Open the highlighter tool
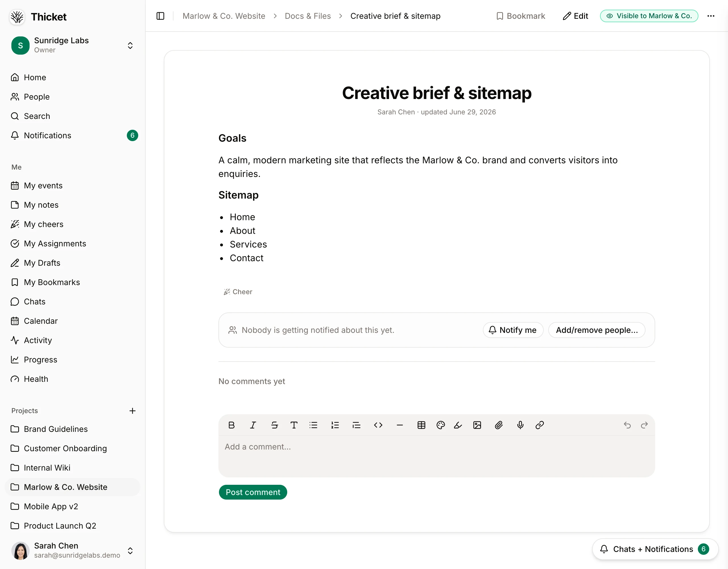 (x=458, y=425)
